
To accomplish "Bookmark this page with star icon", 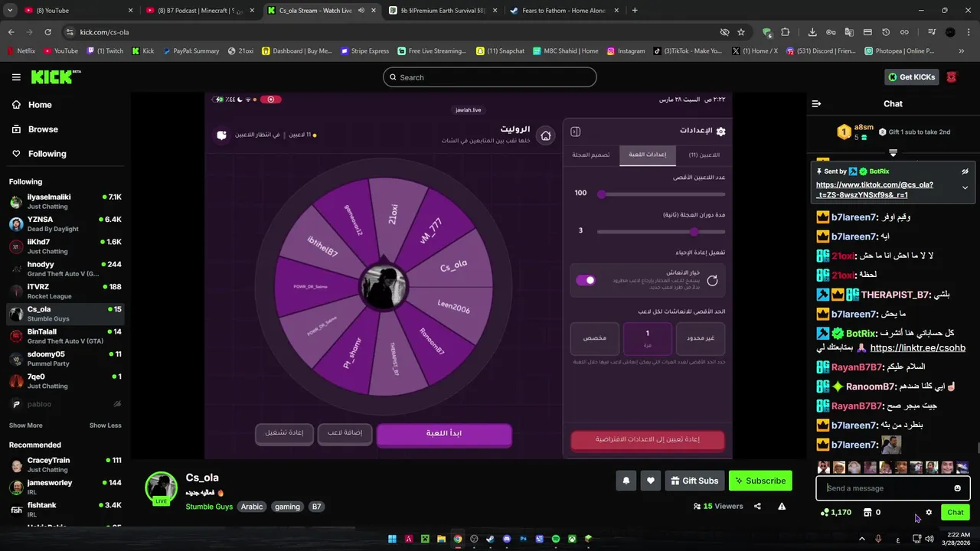I will coord(741,32).
